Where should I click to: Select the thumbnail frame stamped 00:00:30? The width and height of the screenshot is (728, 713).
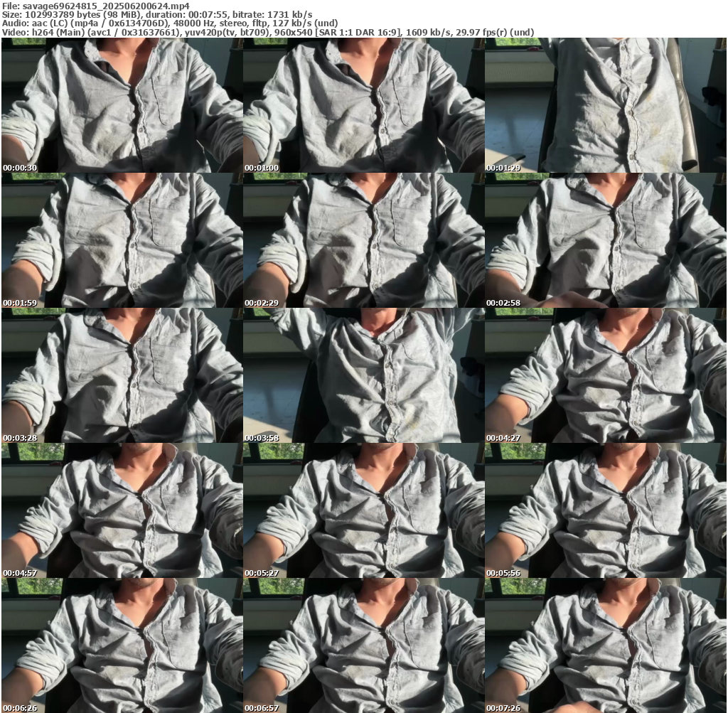122,105
